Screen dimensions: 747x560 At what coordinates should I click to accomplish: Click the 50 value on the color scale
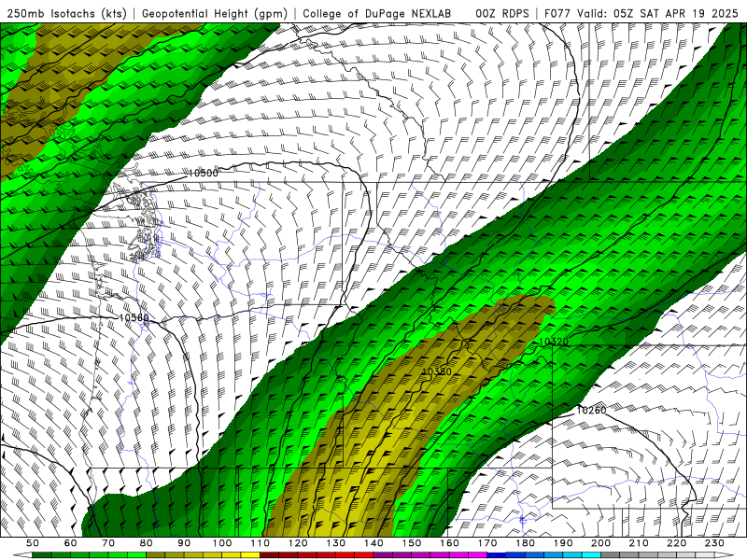click(33, 543)
